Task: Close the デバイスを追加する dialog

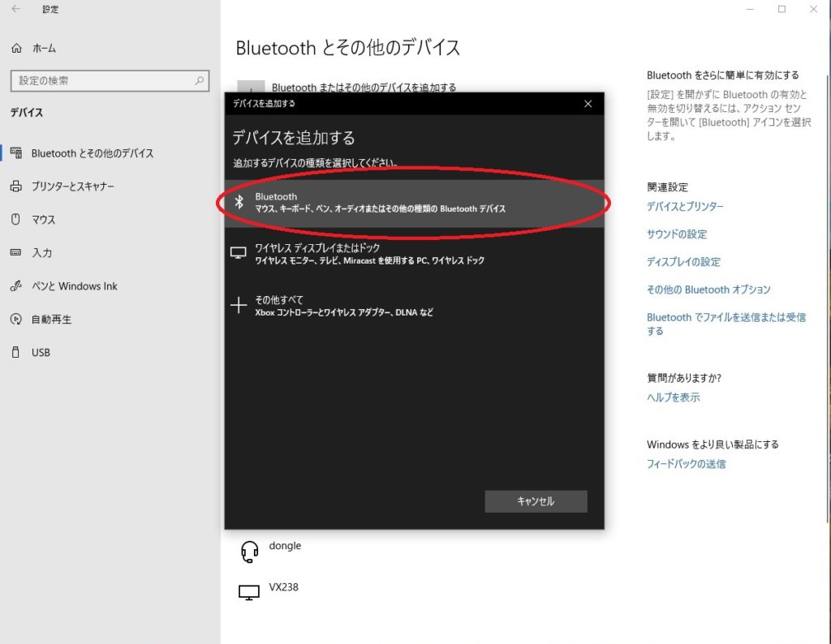Action: pos(588,104)
